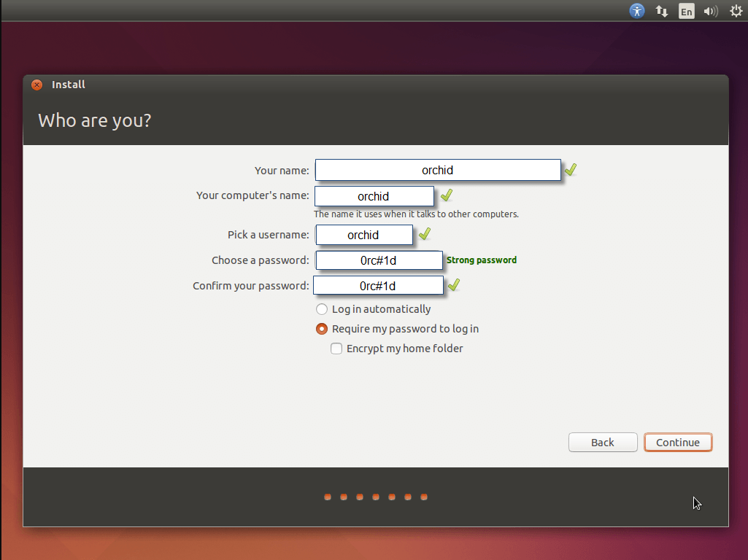Click the checkmark beside the username
748x560 pixels.
pyautogui.click(x=425, y=234)
